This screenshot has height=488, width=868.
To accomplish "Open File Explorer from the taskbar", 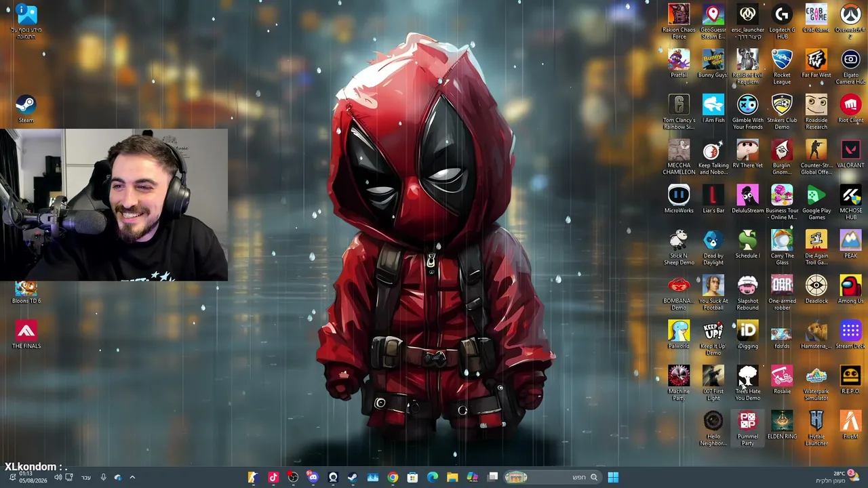I will click(x=452, y=477).
